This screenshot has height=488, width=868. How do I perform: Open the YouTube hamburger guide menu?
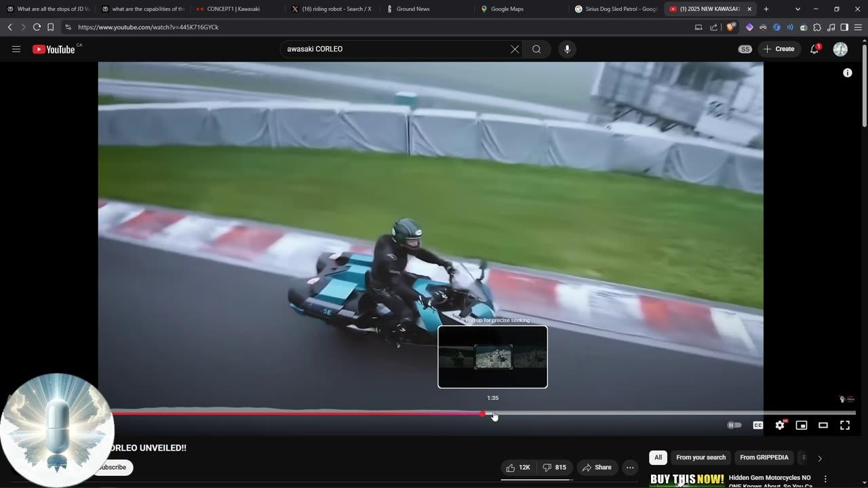(16, 49)
